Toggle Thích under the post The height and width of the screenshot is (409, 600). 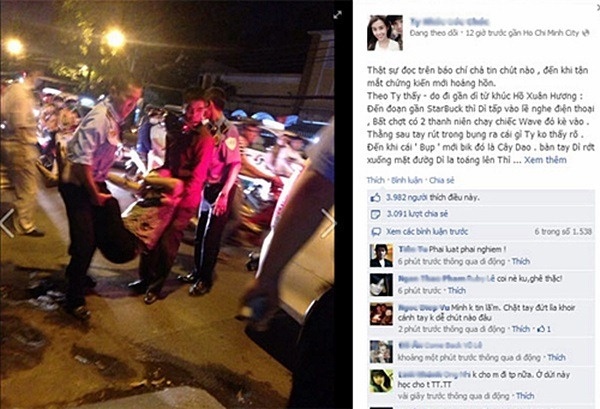tap(375, 180)
